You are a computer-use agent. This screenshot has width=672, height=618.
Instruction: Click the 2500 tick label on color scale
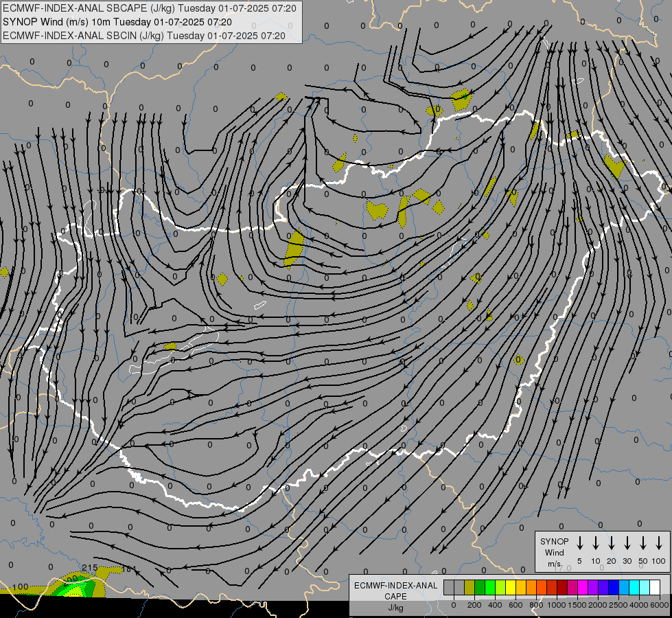618,605
